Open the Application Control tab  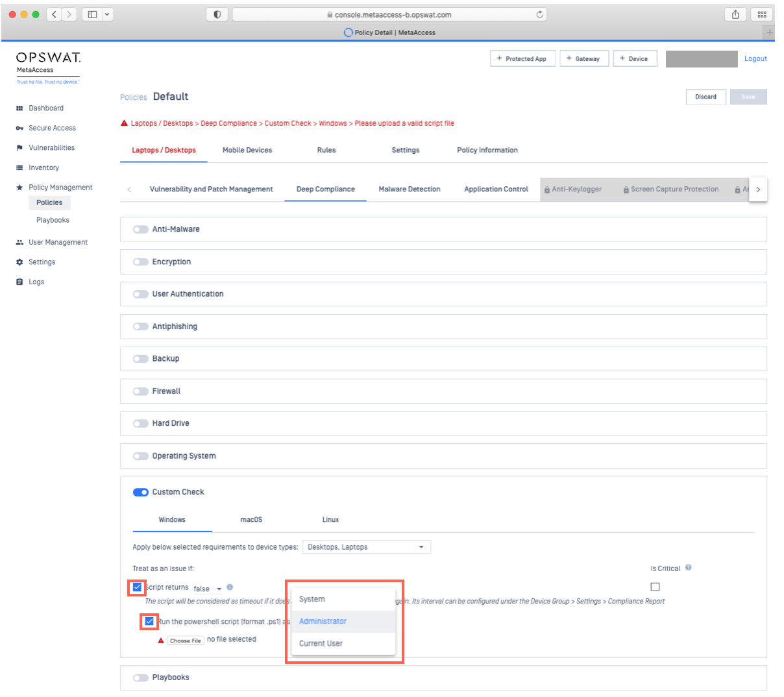pos(496,190)
